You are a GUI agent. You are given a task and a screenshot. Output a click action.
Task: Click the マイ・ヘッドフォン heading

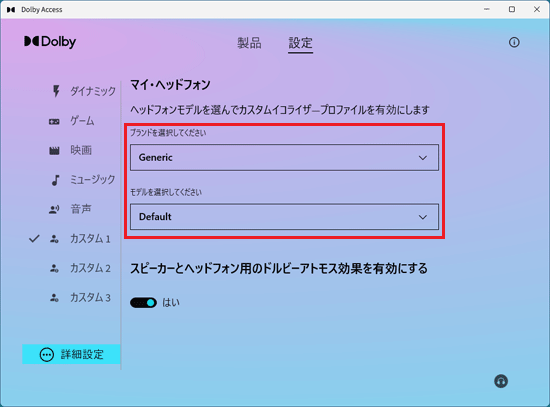[170, 85]
